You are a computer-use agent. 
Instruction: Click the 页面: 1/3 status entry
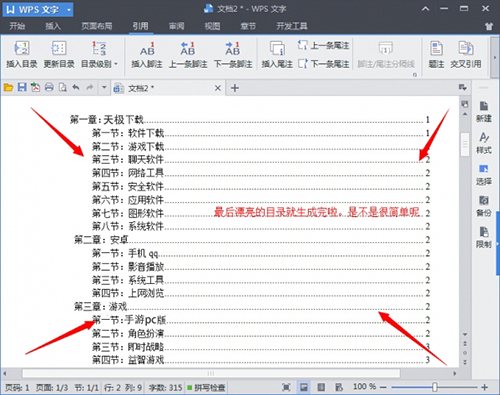(x=52, y=387)
